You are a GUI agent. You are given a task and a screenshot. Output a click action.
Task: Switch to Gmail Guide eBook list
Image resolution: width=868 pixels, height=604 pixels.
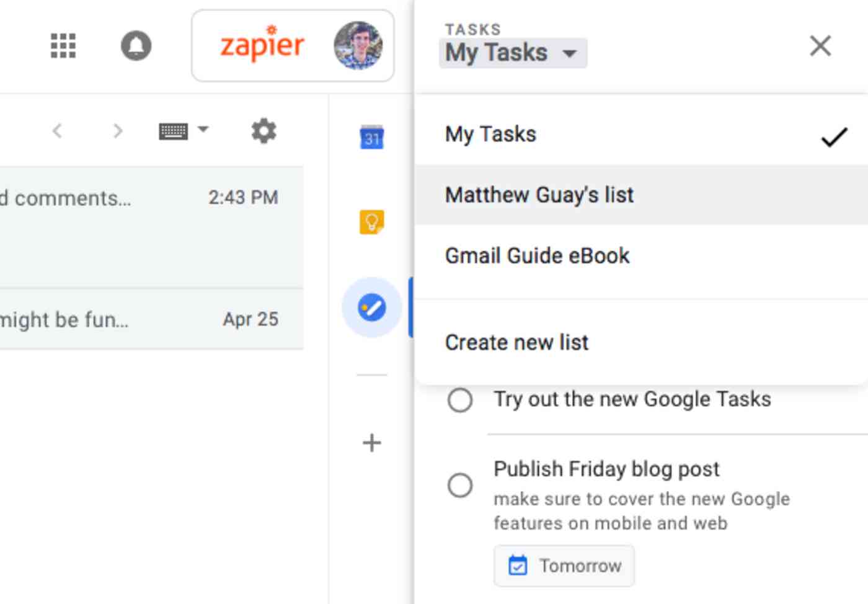pos(537,255)
